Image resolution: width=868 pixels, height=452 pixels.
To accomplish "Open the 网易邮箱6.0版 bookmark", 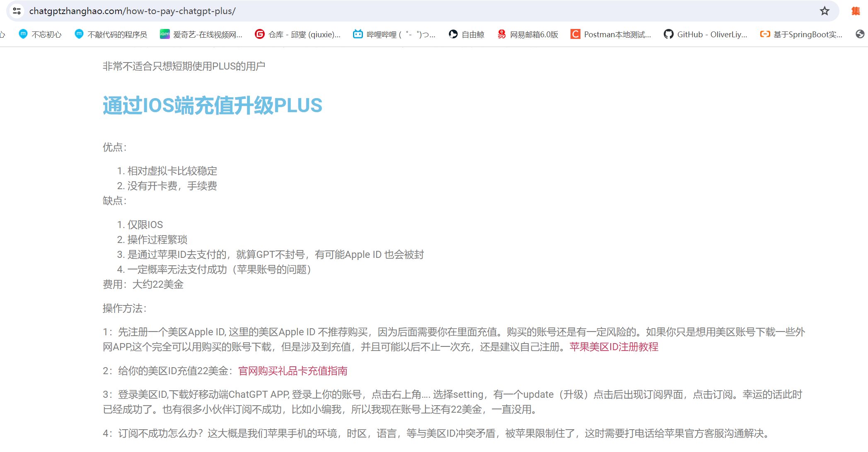I will click(527, 34).
